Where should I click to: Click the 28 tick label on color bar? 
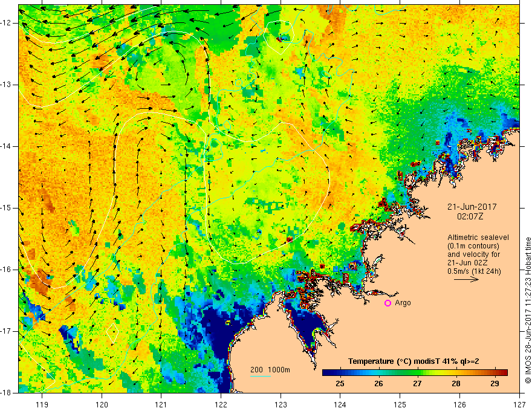point(456,384)
